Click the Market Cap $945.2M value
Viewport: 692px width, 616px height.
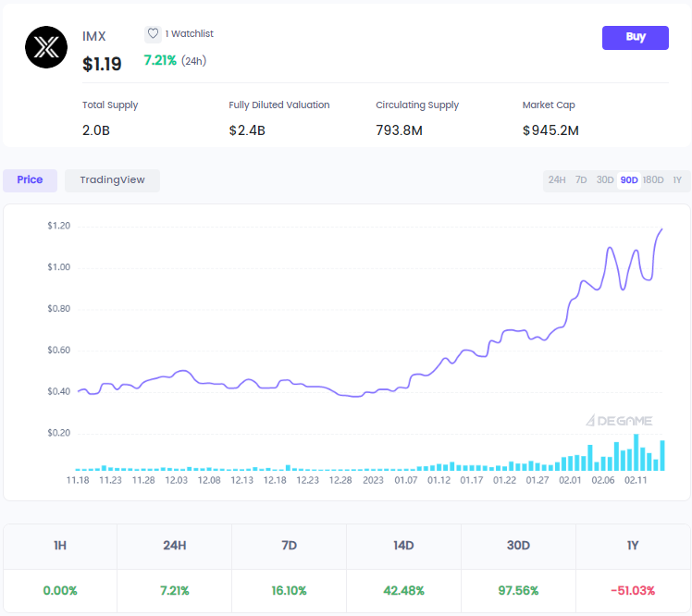[x=550, y=130]
